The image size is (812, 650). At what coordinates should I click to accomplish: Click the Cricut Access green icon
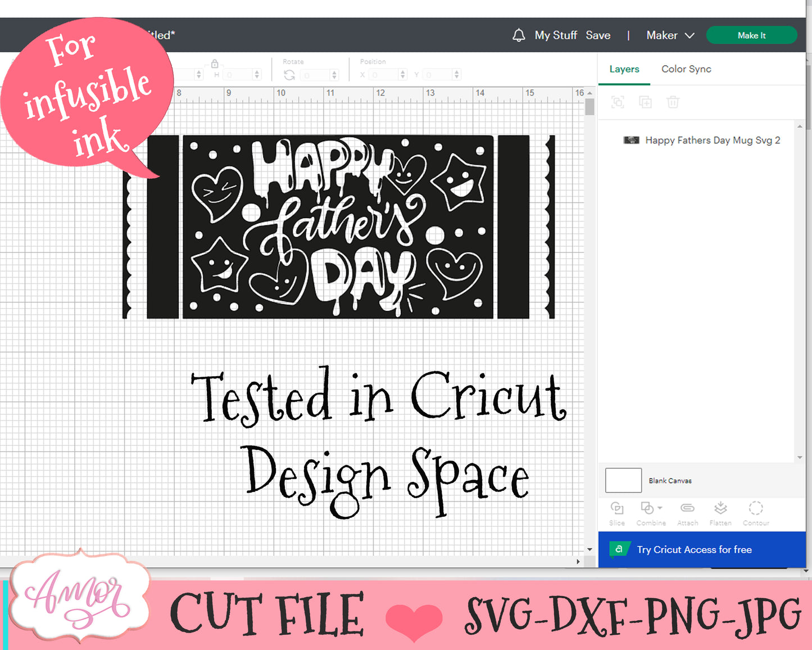point(620,550)
